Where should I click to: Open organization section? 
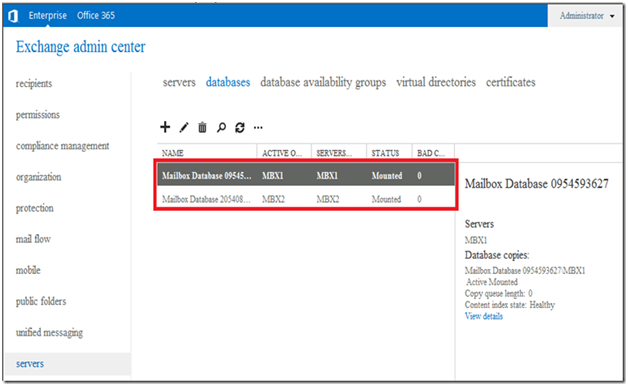[x=38, y=177]
